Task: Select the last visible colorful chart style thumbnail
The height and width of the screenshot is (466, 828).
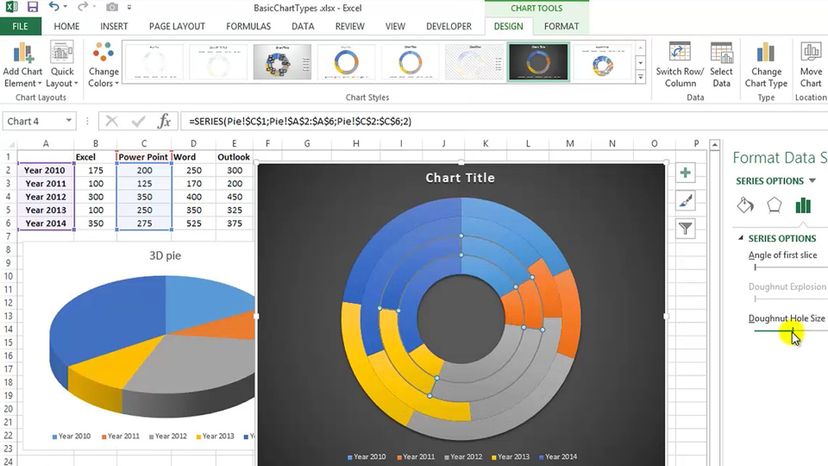Action: (603, 62)
